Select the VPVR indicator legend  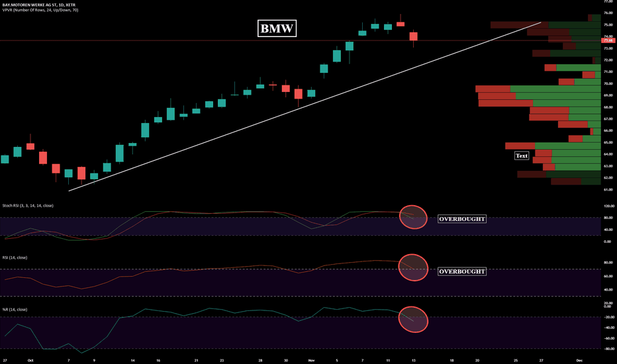[x=40, y=10]
